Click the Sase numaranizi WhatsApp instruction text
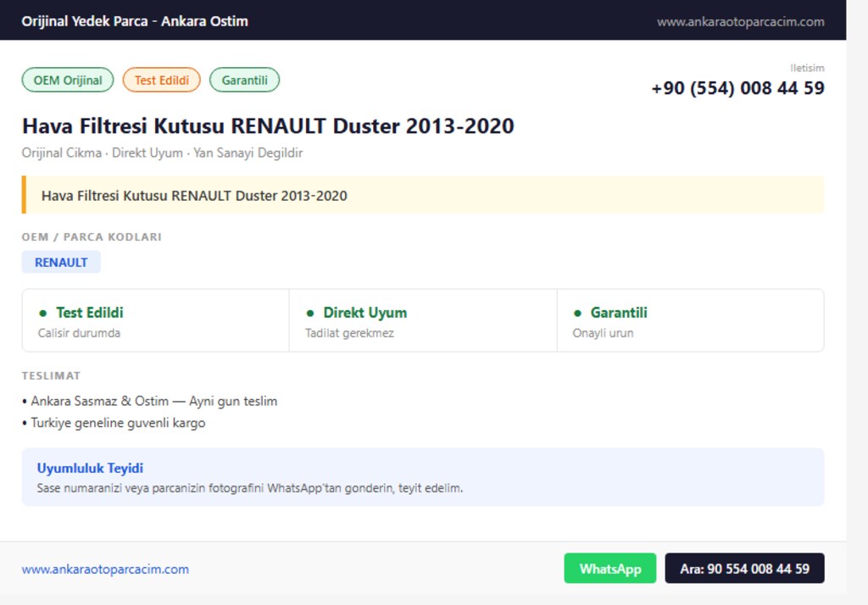This screenshot has width=868, height=605. point(250,488)
